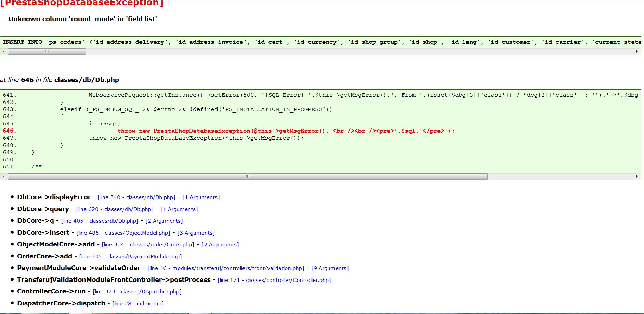Open the line 405 classes/db/Db.php link
Screen dimensions: 644x314
[100, 221]
